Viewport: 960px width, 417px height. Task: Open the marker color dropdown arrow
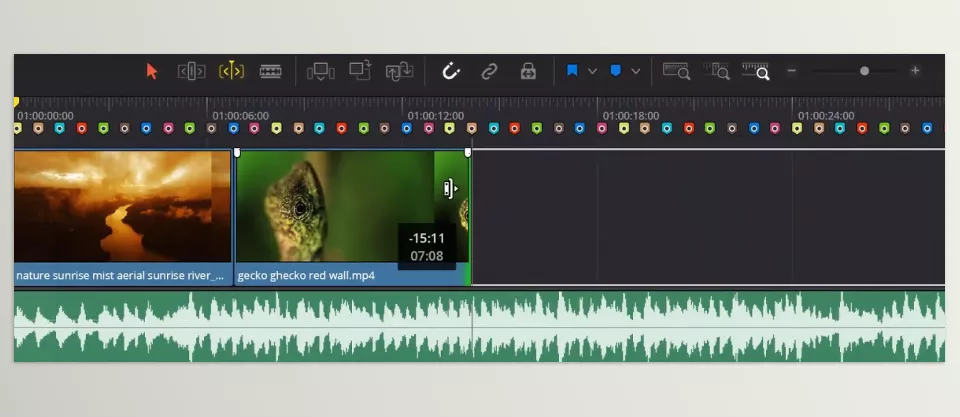(x=636, y=72)
